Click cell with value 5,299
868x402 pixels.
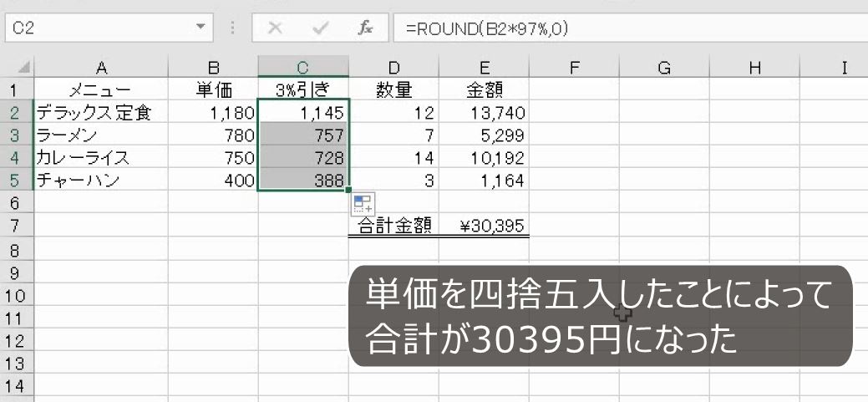pyautogui.click(x=484, y=135)
